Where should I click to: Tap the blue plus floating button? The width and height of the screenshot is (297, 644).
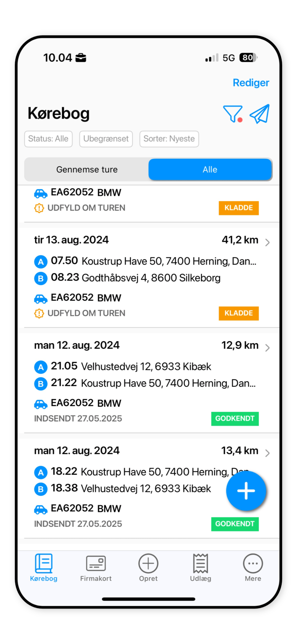246,491
